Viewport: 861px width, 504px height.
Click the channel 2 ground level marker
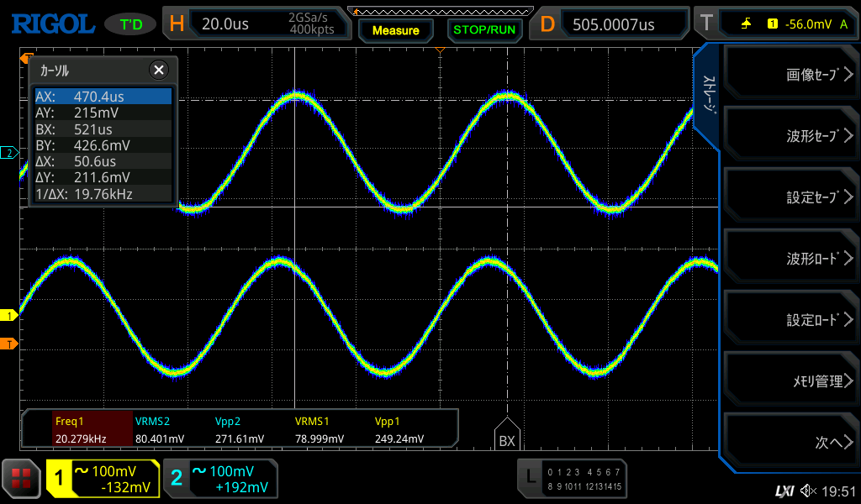point(9,153)
